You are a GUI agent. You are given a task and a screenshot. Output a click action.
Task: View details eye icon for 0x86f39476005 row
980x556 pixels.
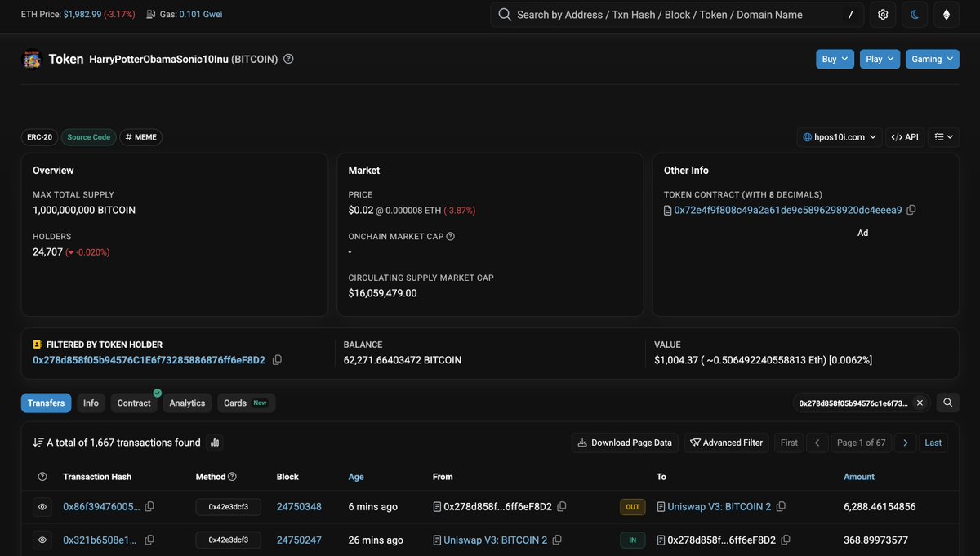[x=42, y=507]
